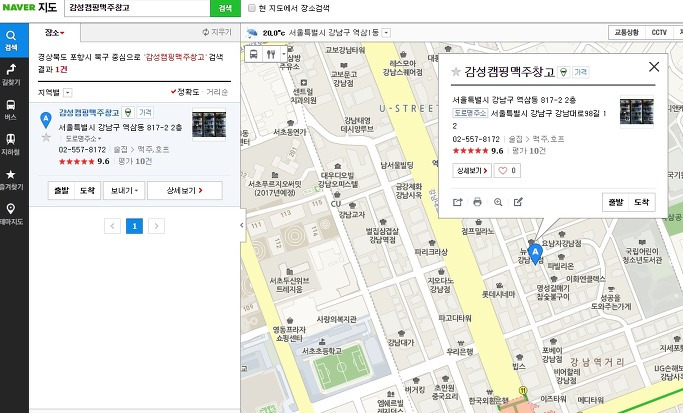
Task: Open the 버스 bus sidebar item
Action: coord(11,109)
